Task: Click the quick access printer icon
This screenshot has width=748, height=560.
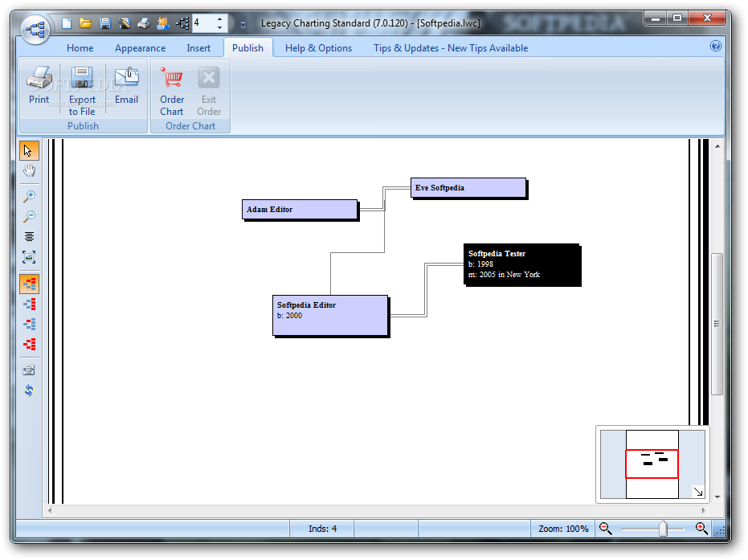Action: click(144, 22)
